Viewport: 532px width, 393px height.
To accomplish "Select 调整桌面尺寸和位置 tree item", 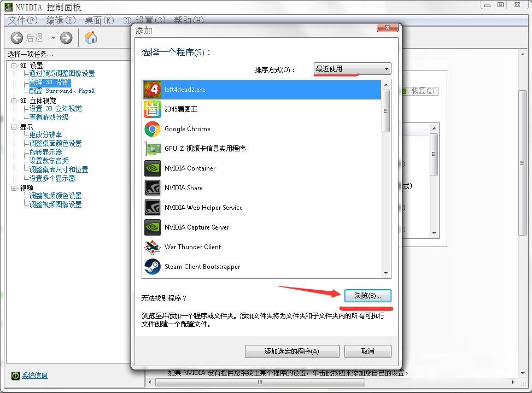I will click(59, 169).
